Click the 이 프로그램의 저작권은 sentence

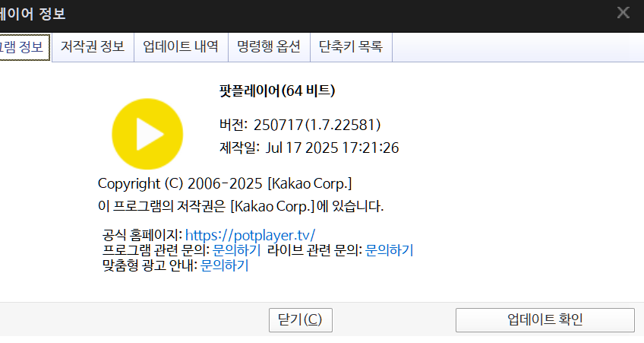pos(241,206)
